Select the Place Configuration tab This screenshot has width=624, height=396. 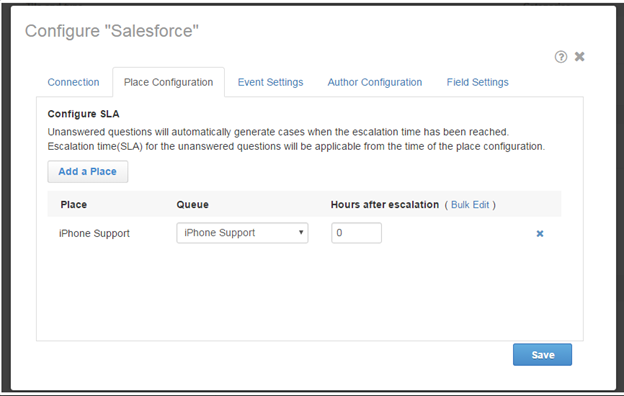click(x=168, y=82)
